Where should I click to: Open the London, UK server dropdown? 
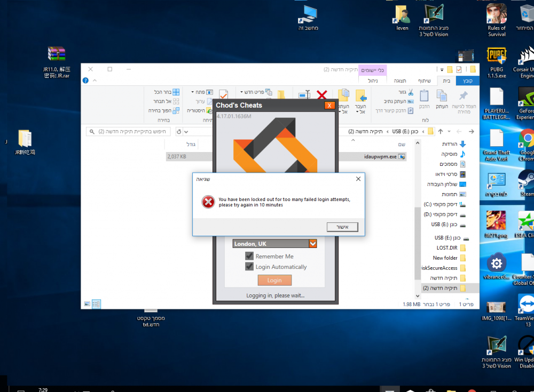click(x=313, y=244)
